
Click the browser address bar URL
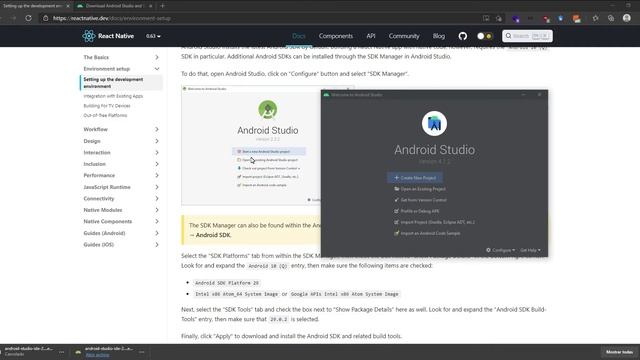coord(112,18)
